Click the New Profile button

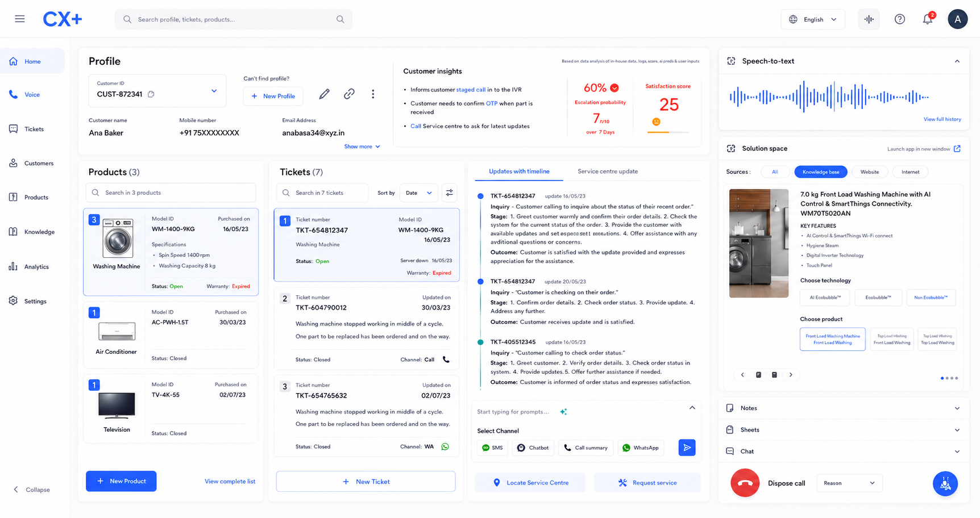click(x=273, y=96)
